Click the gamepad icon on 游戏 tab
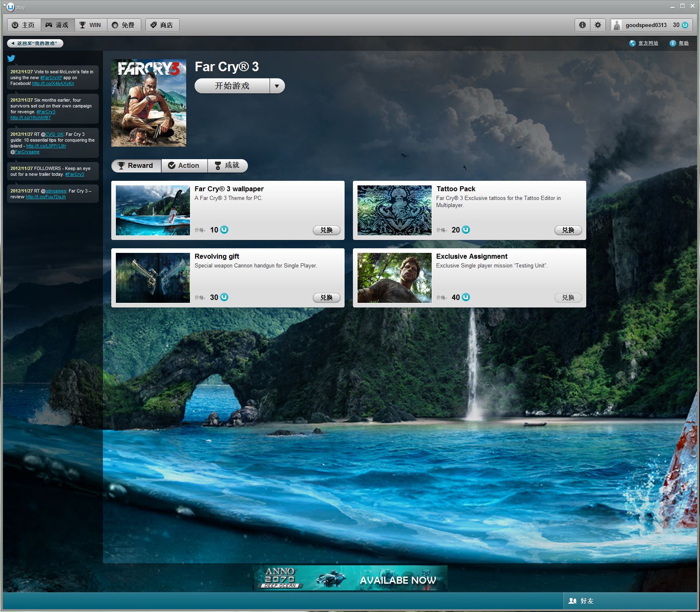The image size is (700, 612). point(49,25)
